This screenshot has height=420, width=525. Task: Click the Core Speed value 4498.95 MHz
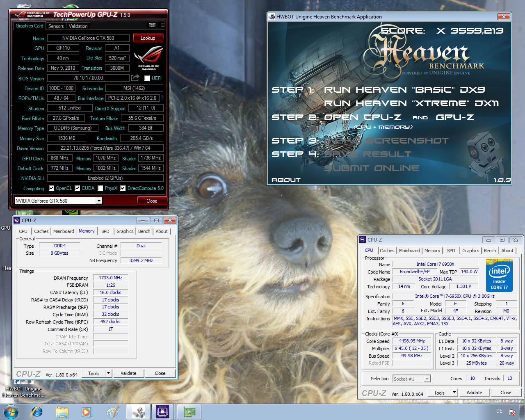[x=412, y=341]
